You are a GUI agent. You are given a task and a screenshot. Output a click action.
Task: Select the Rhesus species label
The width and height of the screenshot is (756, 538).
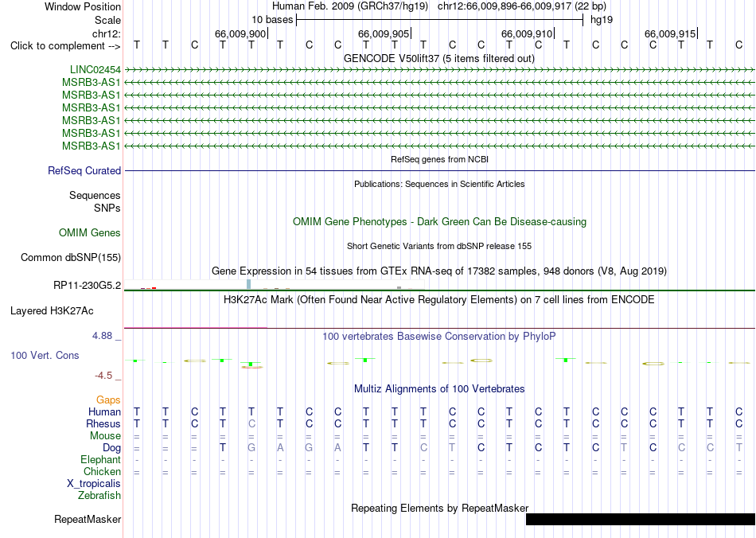[x=103, y=423]
